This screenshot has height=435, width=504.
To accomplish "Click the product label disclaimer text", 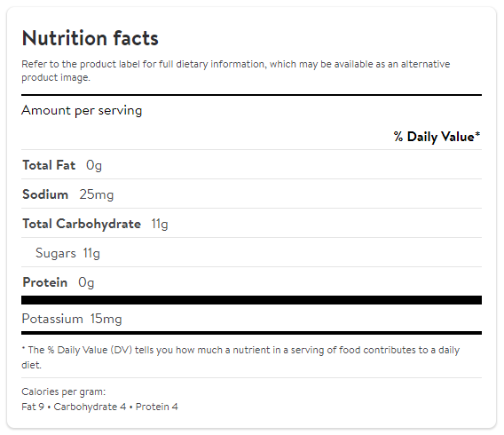I will click(x=236, y=71).
